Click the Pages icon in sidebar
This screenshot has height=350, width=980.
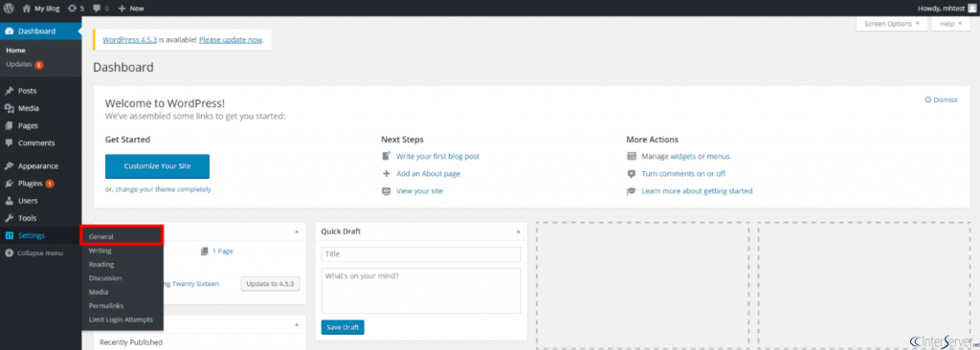click(x=10, y=125)
